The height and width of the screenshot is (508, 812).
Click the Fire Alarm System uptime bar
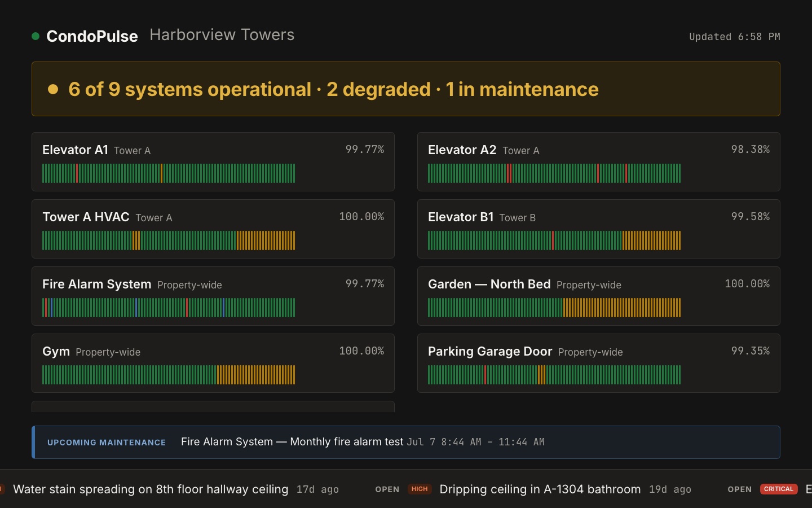[x=169, y=308]
